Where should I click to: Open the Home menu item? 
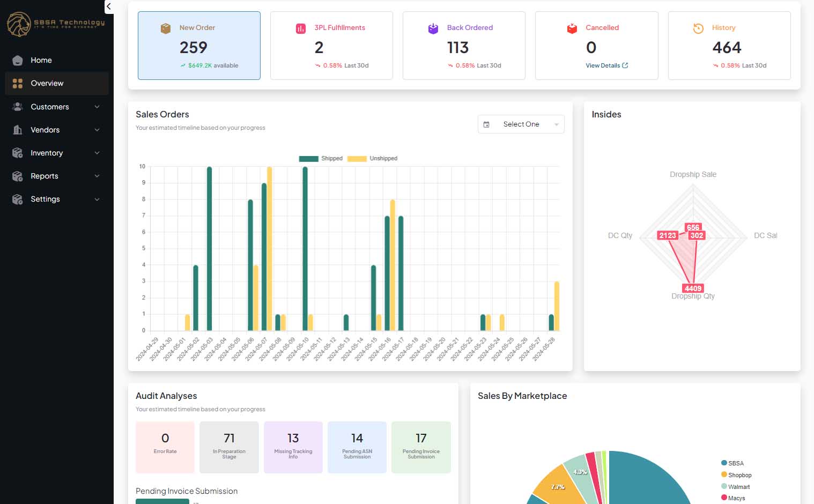tap(57, 60)
